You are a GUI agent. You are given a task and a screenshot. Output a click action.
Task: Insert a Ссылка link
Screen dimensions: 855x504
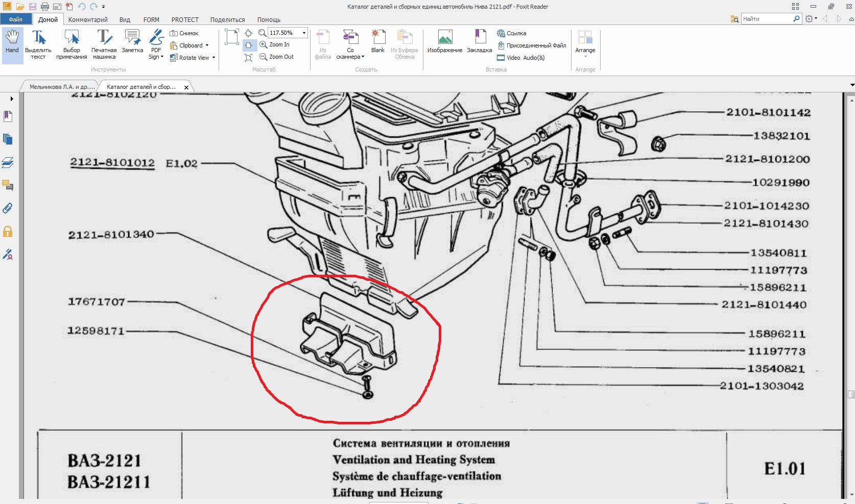pyautogui.click(x=512, y=33)
